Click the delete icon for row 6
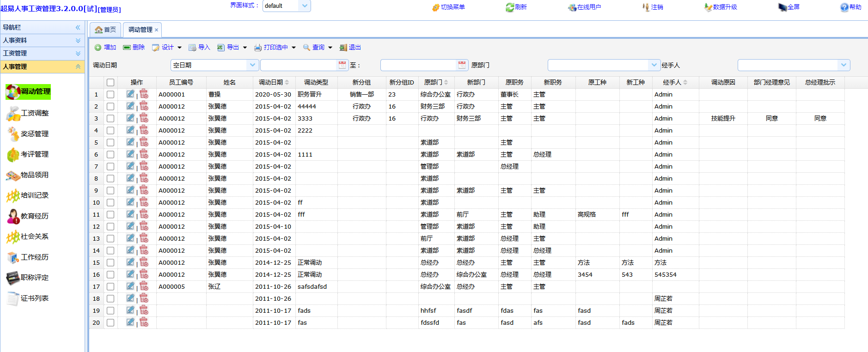 144,154
